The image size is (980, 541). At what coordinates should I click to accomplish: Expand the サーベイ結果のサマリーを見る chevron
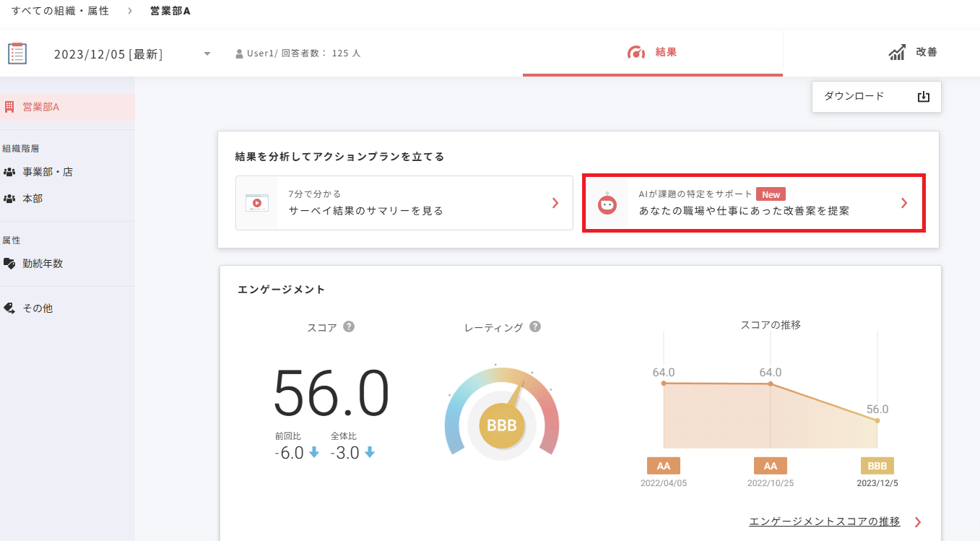pyautogui.click(x=555, y=203)
